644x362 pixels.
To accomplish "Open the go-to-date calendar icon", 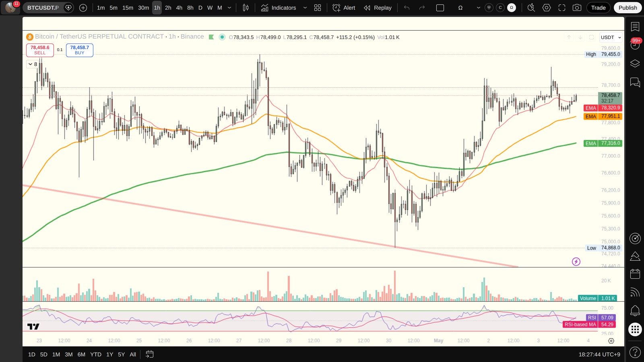I will coord(149,354).
